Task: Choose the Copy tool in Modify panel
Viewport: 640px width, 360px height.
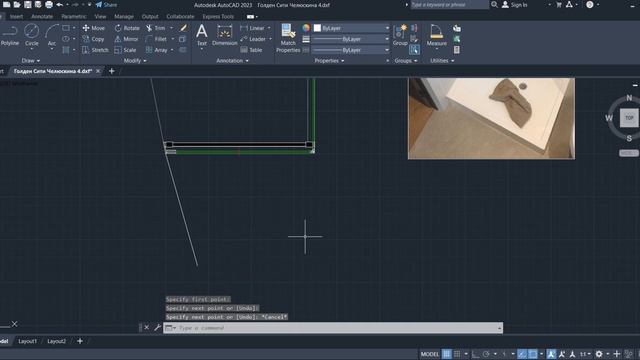Action: click(93, 39)
